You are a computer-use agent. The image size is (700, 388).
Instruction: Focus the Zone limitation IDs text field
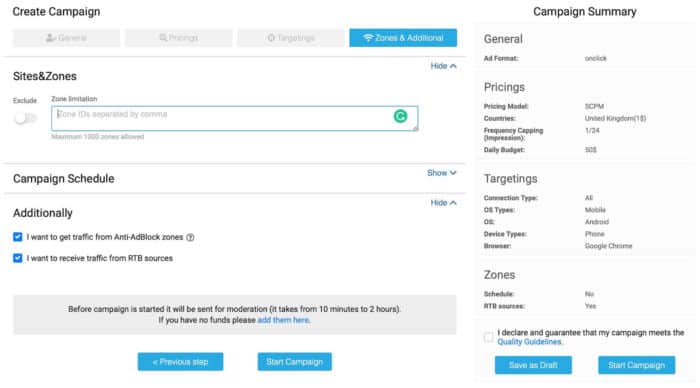click(234, 118)
